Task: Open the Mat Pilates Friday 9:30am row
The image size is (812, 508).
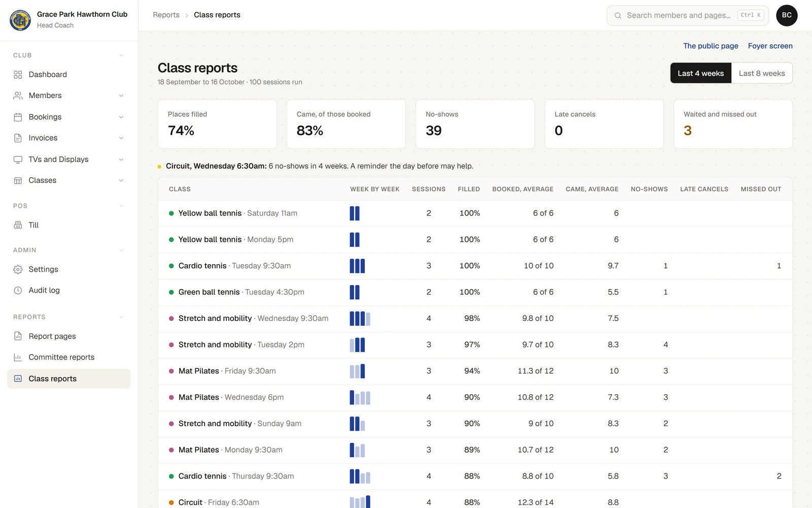Action: [475, 371]
